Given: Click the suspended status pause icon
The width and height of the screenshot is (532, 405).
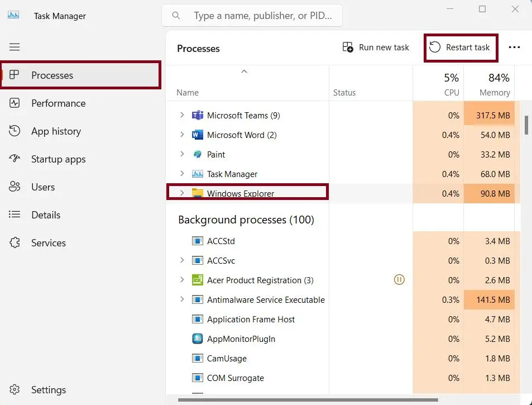Looking at the screenshot, I should 399,280.
